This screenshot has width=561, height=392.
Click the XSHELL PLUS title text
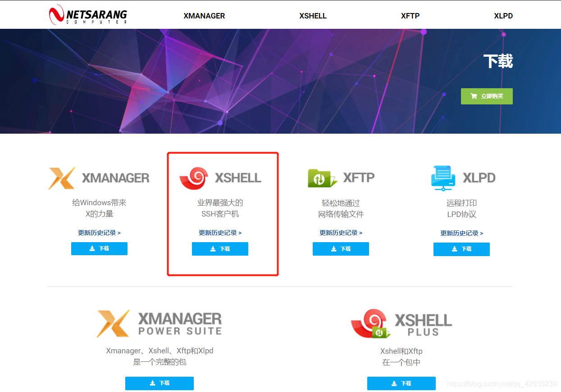tap(423, 325)
